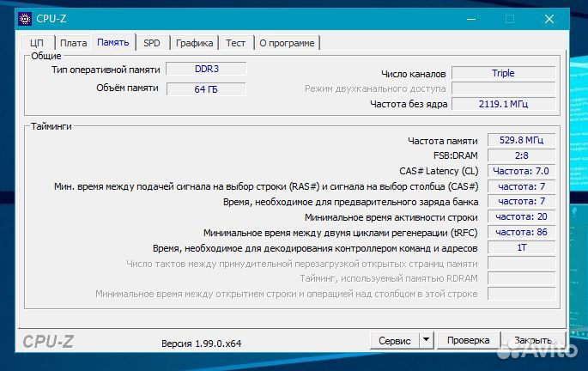Switch to the ЦП tab
The image size is (588, 371).
37,43
